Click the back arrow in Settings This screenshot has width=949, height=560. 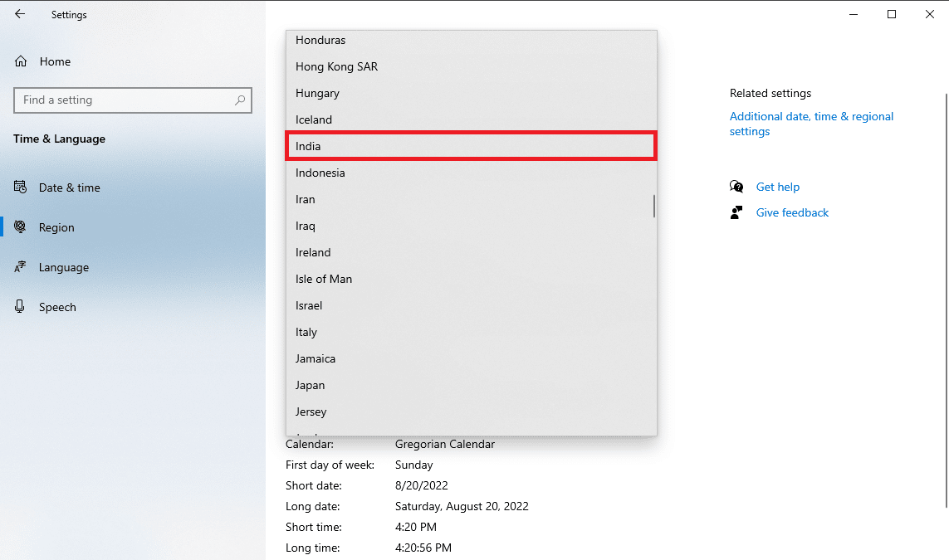point(20,14)
